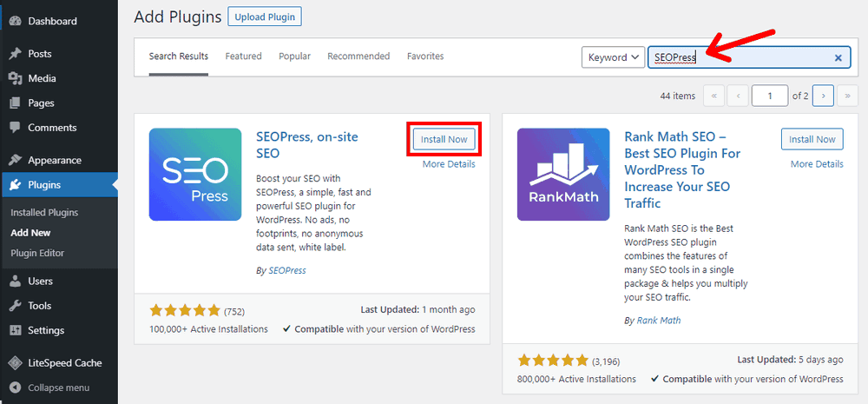Switch to the Featured tab

point(244,56)
